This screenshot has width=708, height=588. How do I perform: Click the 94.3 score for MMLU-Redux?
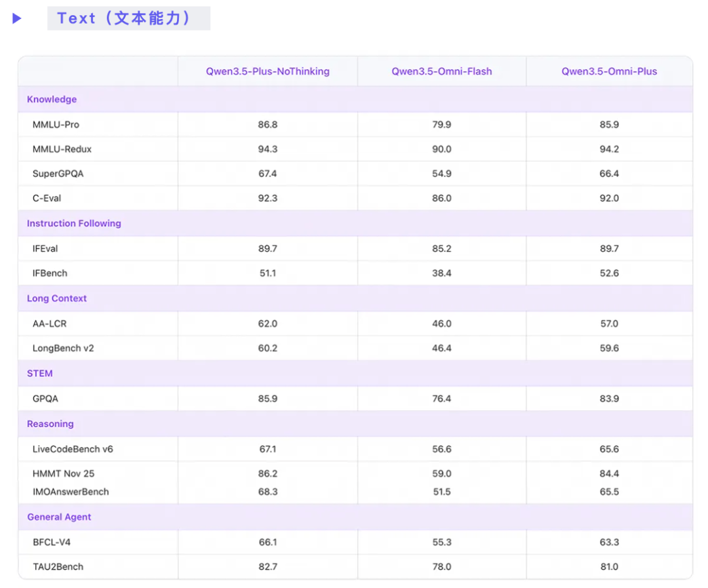point(267,149)
